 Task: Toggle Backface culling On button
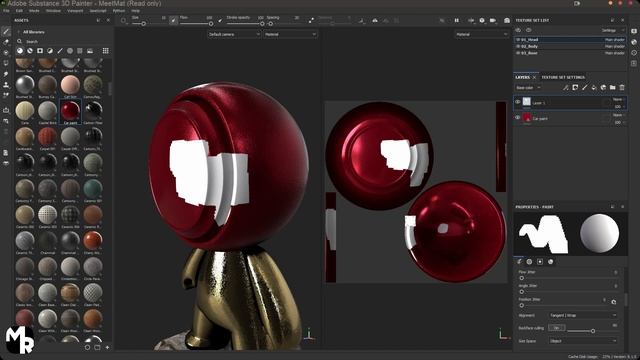[x=556, y=328]
